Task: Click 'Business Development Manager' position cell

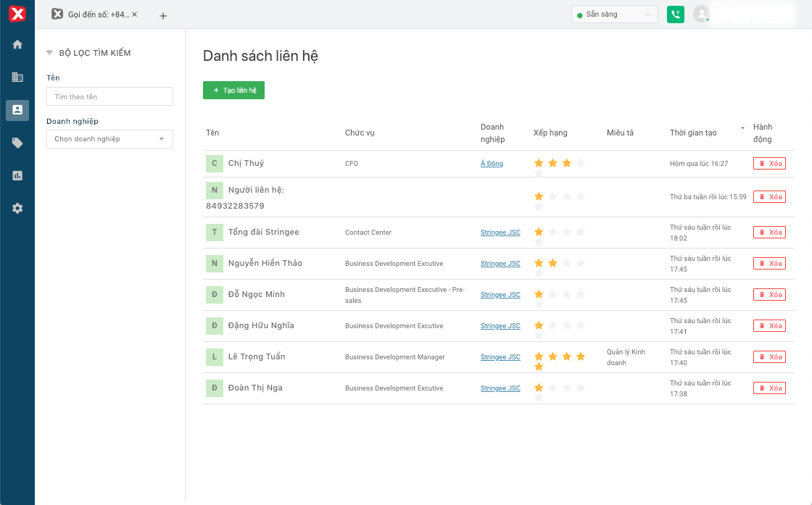Action: (394, 357)
